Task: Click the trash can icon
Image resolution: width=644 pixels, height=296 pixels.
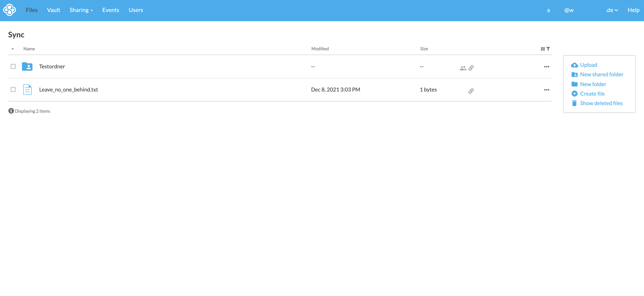Action: point(575,103)
